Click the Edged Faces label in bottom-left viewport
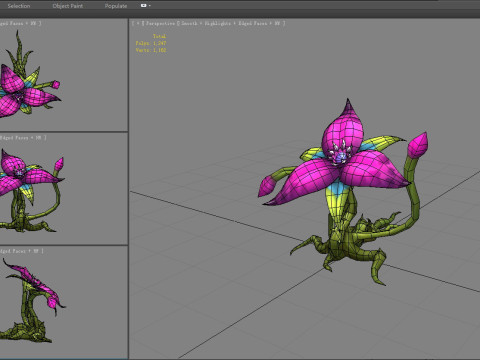Screen dimensions: 480x360 point(13,251)
